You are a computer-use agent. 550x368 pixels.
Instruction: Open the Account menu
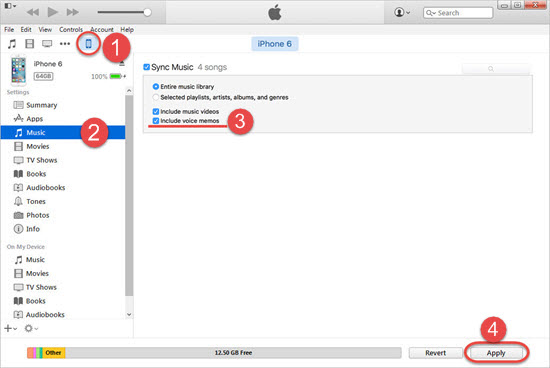(x=102, y=29)
